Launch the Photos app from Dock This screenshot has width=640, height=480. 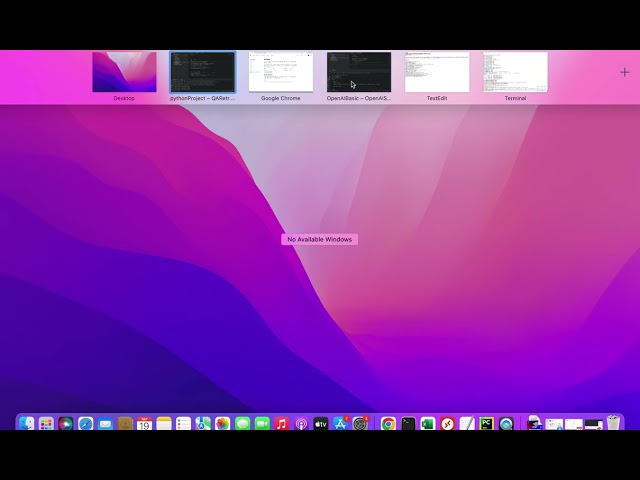(223, 424)
